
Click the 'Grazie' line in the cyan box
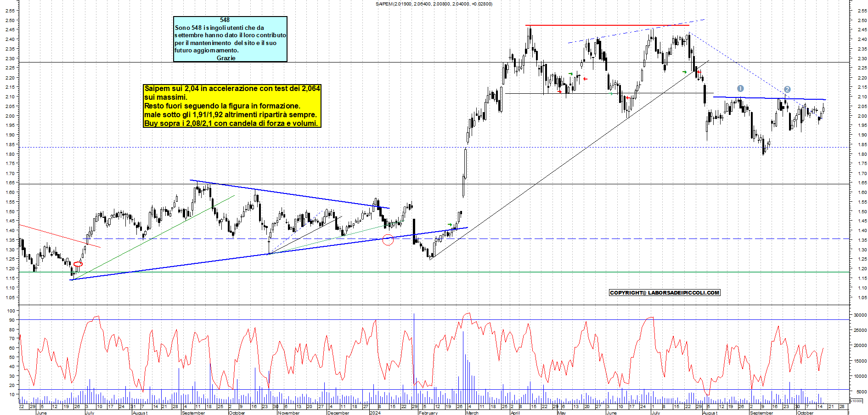point(226,58)
